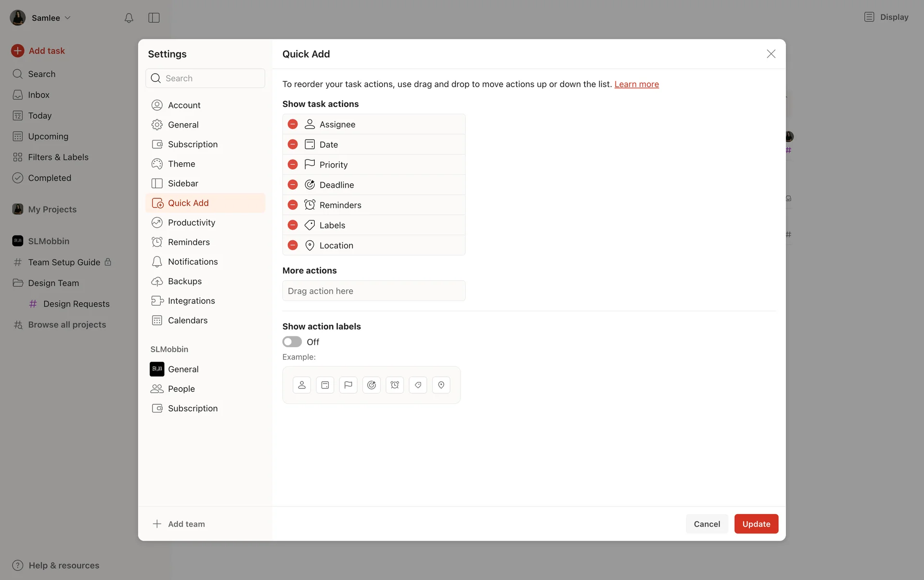This screenshot has width=924, height=580.
Task: Click the deadline icon in example preview
Action: click(x=371, y=385)
